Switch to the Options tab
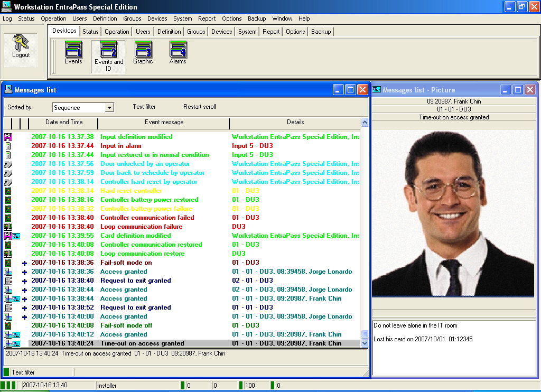This screenshot has width=541, height=392. click(x=295, y=32)
